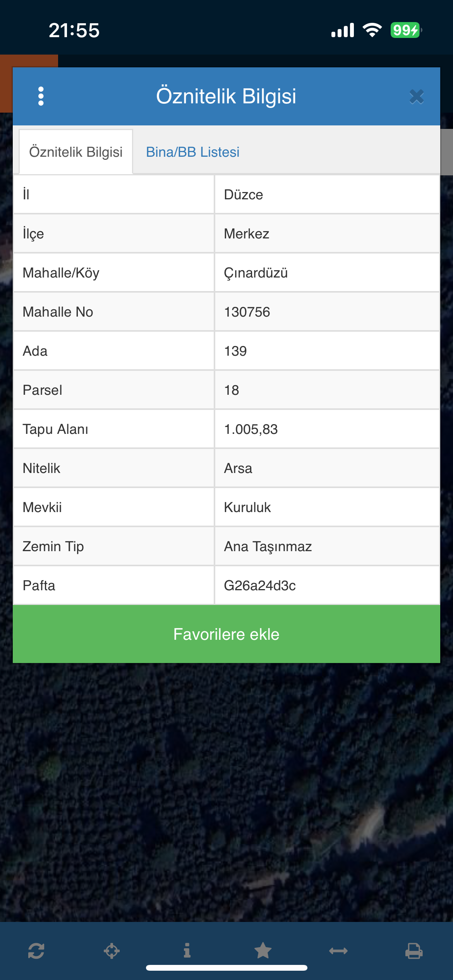
Task: Tap the crosshair locate icon
Action: [x=112, y=951]
